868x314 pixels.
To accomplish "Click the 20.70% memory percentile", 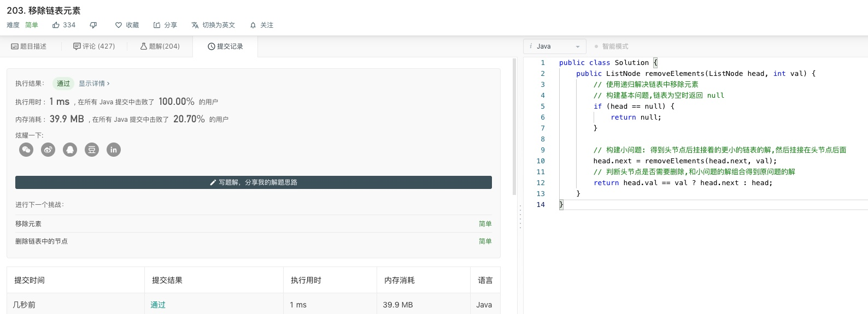I will tap(189, 119).
